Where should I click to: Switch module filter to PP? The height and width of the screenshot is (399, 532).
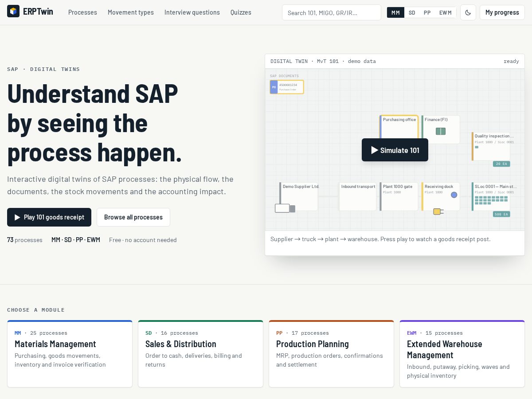click(x=427, y=12)
